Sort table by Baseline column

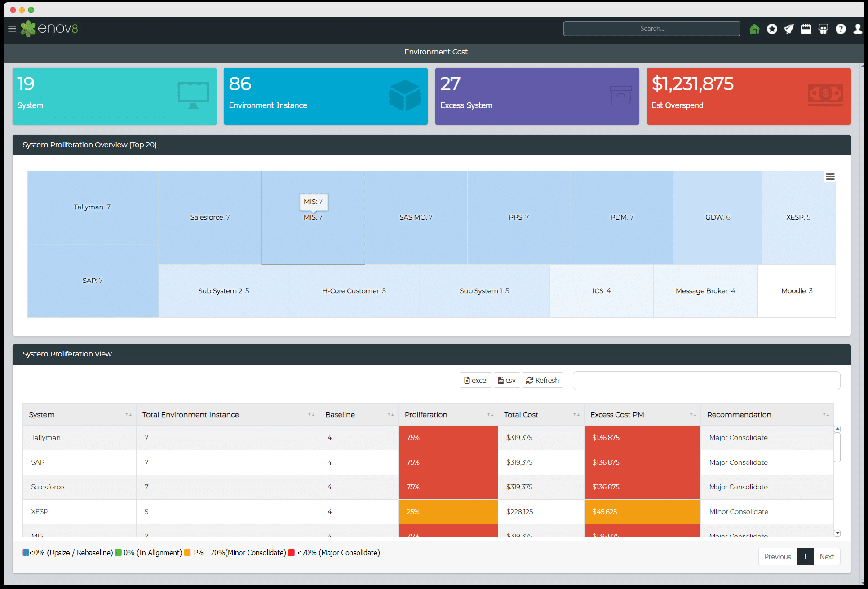tap(359, 415)
